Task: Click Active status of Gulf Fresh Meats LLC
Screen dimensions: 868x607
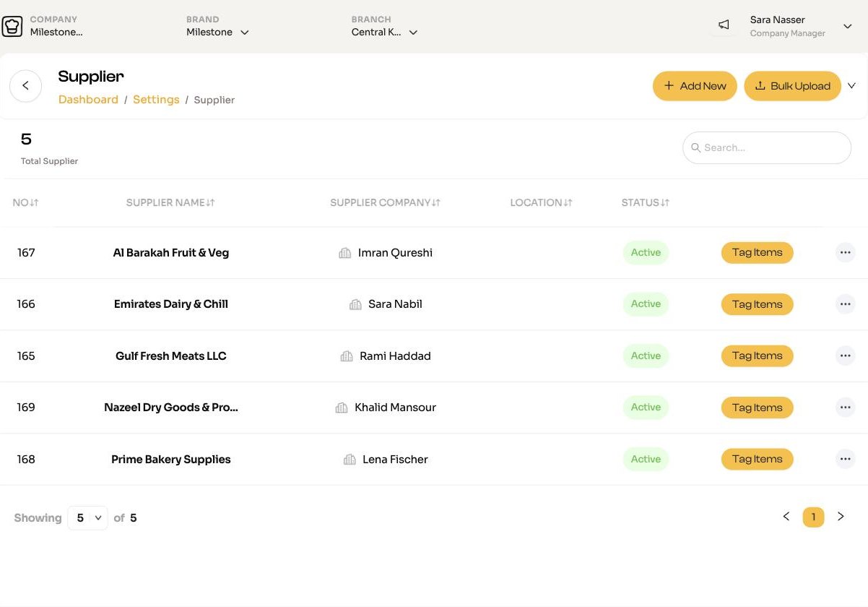Action: 646,356
